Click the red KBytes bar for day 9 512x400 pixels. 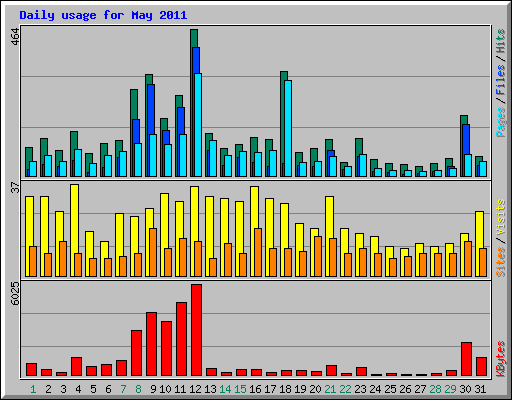tap(151, 344)
